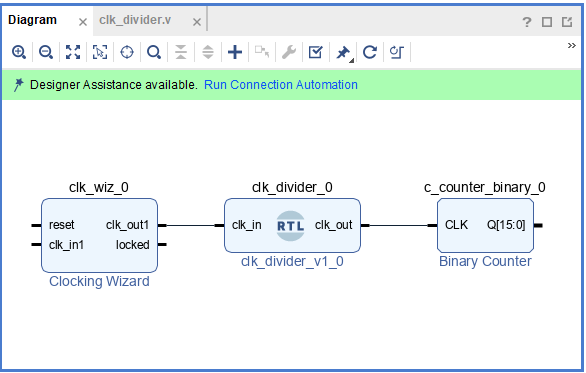Click the Validate Design checkmark icon

(x=315, y=52)
